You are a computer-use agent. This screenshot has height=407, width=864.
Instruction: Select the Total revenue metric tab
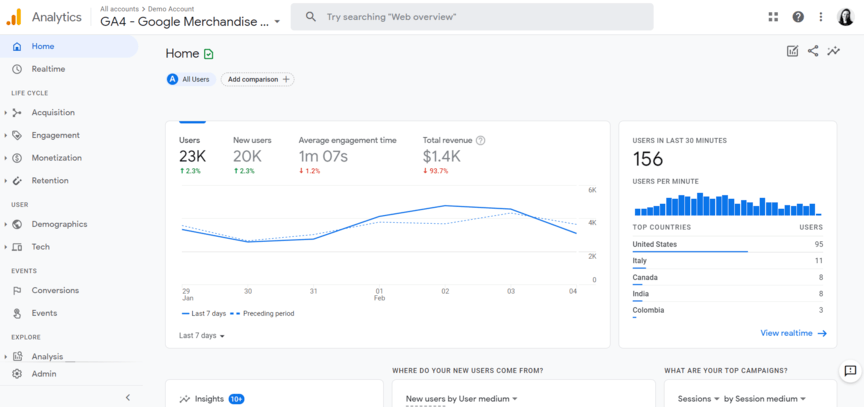coord(454,156)
